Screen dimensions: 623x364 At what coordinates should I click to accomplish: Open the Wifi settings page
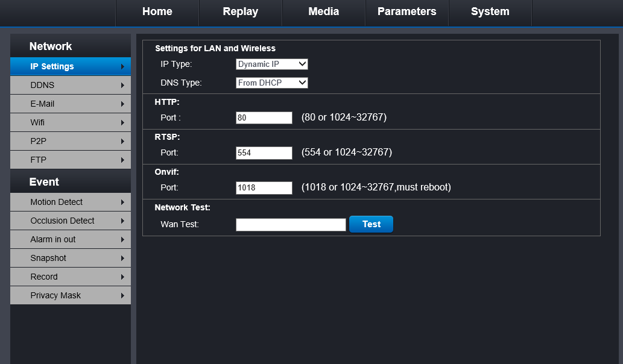[71, 123]
